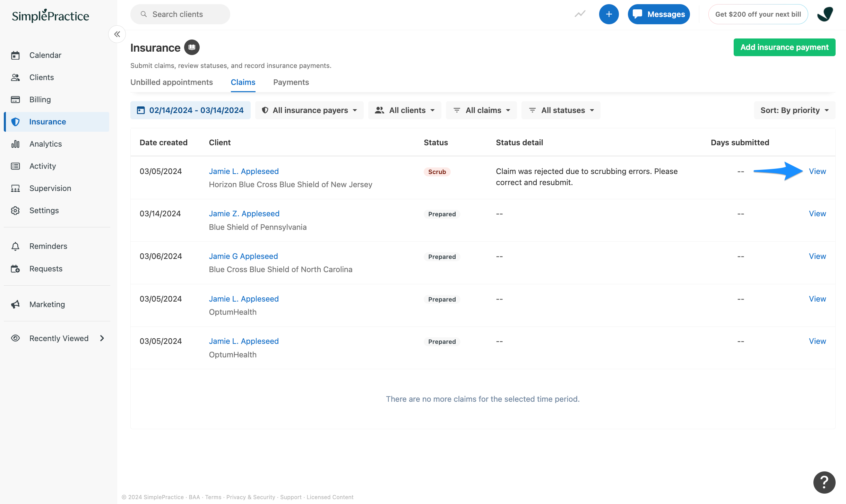
Task: Click the Settings gear icon
Action: click(x=15, y=210)
